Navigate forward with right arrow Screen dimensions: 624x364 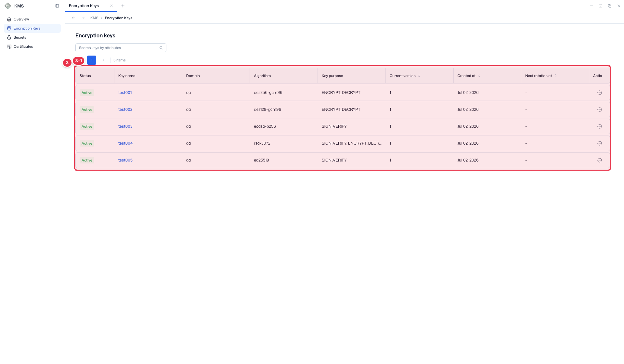(x=83, y=18)
